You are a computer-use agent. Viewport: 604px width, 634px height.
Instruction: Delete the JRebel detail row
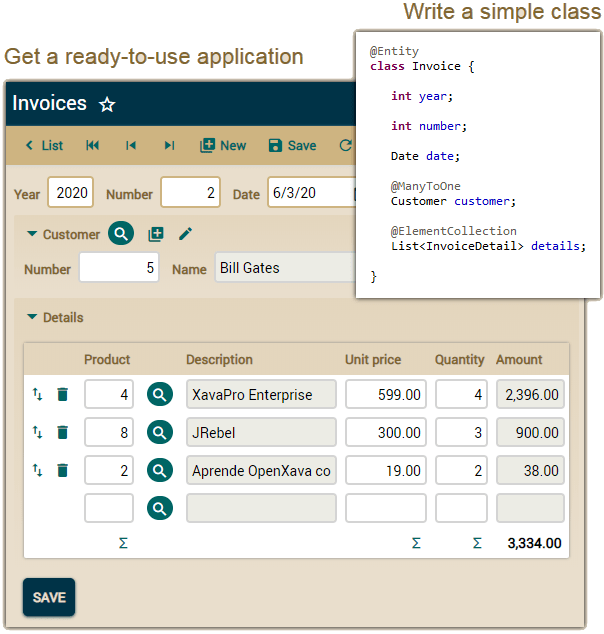coord(63,432)
